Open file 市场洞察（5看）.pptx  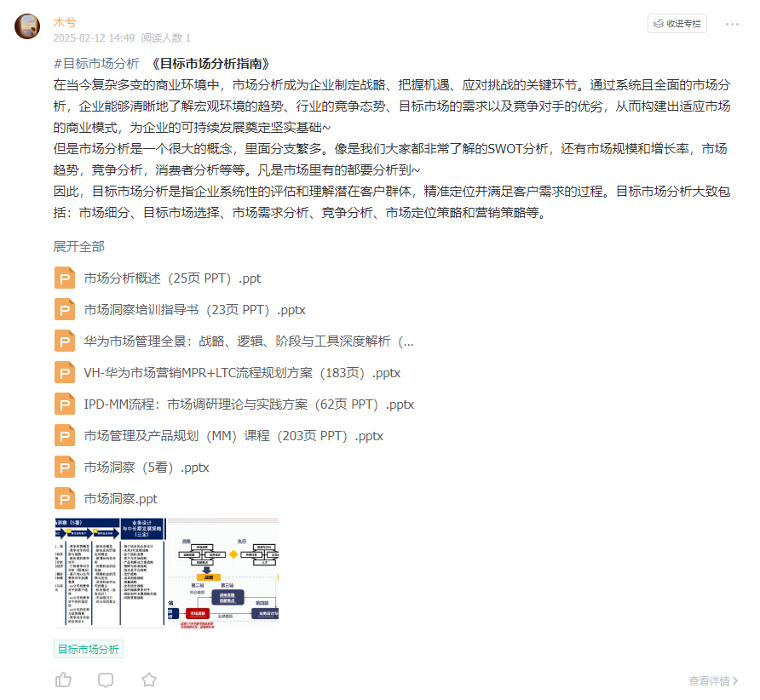[x=146, y=468]
